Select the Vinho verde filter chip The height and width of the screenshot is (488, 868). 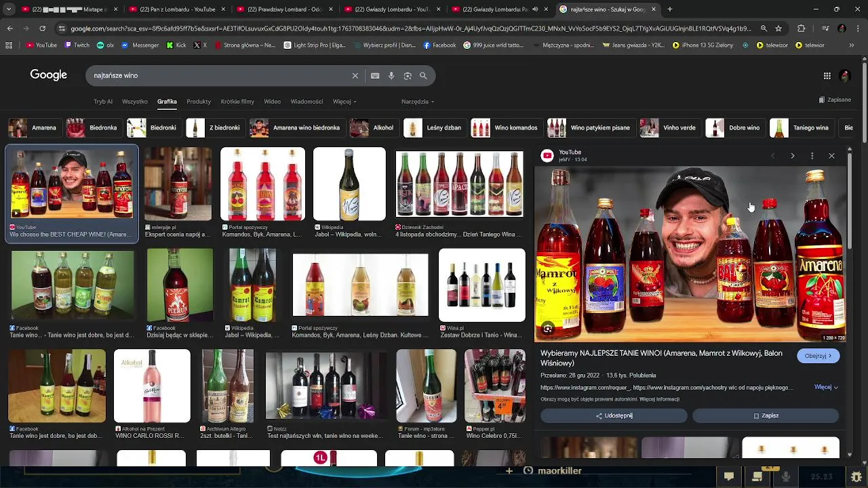point(670,127)
